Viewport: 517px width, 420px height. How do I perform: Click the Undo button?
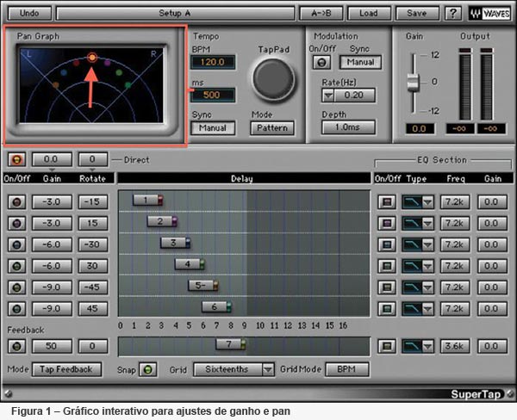pos(29,14)
